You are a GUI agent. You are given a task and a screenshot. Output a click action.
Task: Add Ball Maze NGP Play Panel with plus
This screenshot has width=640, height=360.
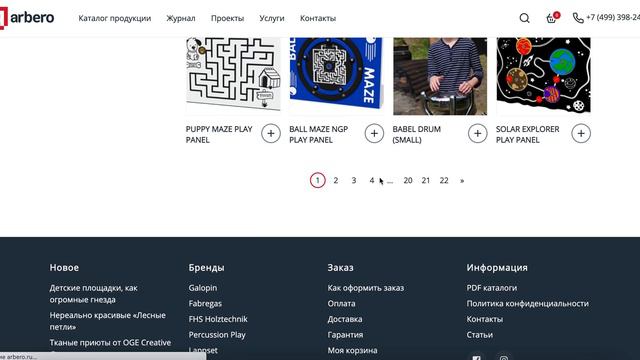point(374,133)
